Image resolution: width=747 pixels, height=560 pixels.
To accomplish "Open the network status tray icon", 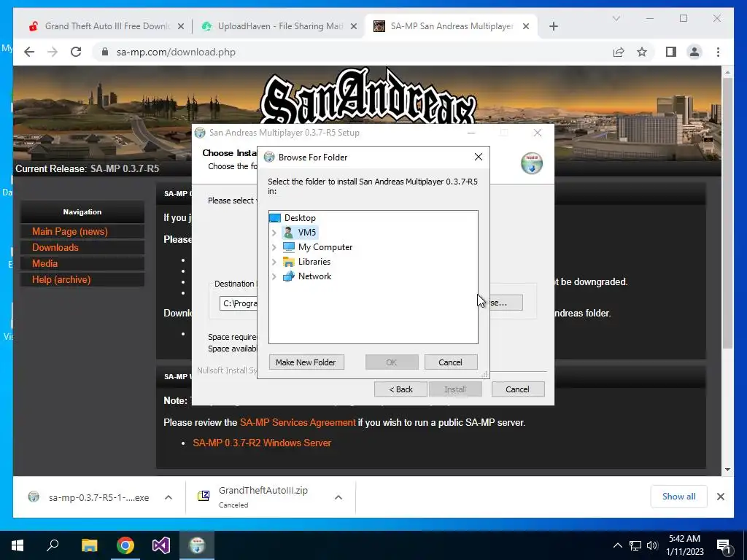I will coord(635,545).
